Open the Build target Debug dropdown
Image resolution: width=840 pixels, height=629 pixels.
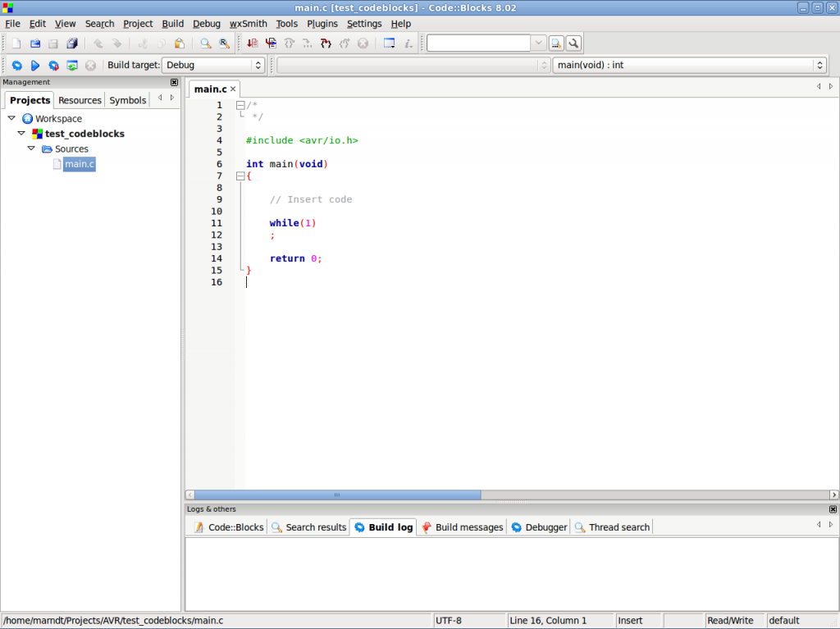tap(213, 66)
